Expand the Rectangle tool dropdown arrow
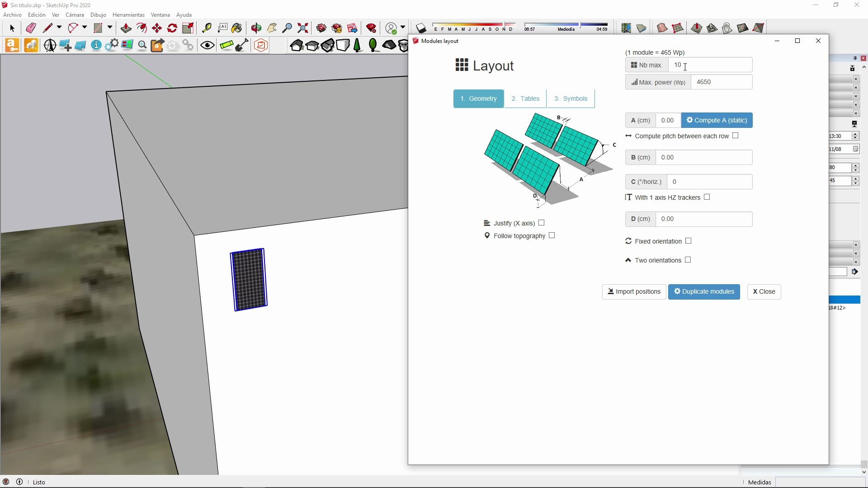This screenshot has height=488, width=868. pos(109,28)
